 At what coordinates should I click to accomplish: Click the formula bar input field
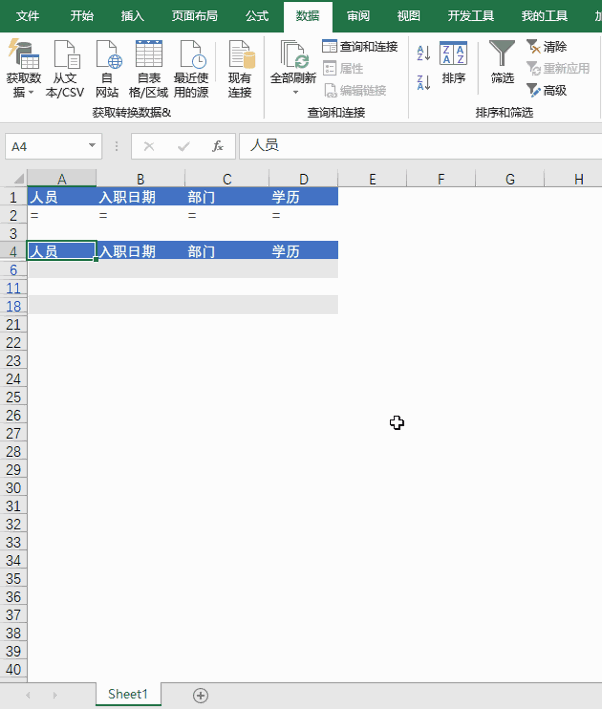420,146
